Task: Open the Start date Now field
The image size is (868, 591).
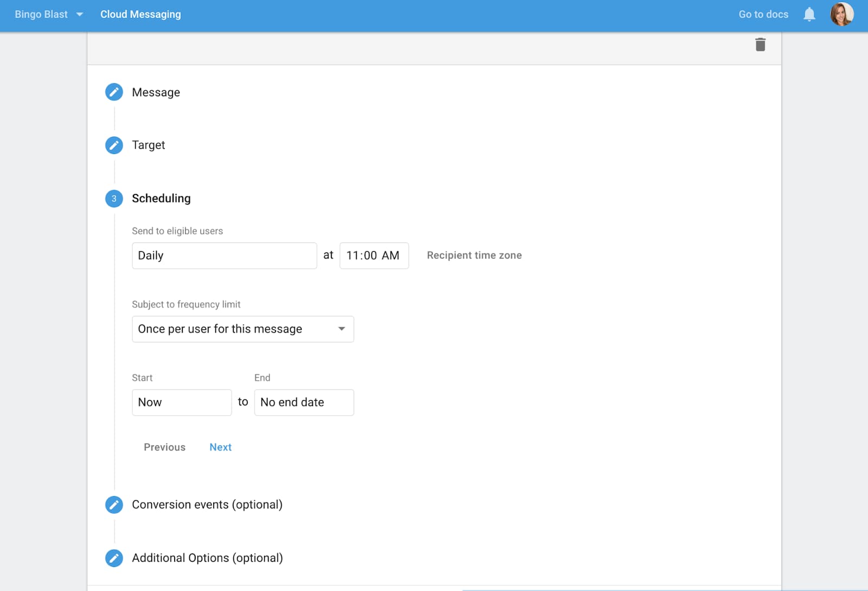Action: pyautogui.click(x=182, y=403)
